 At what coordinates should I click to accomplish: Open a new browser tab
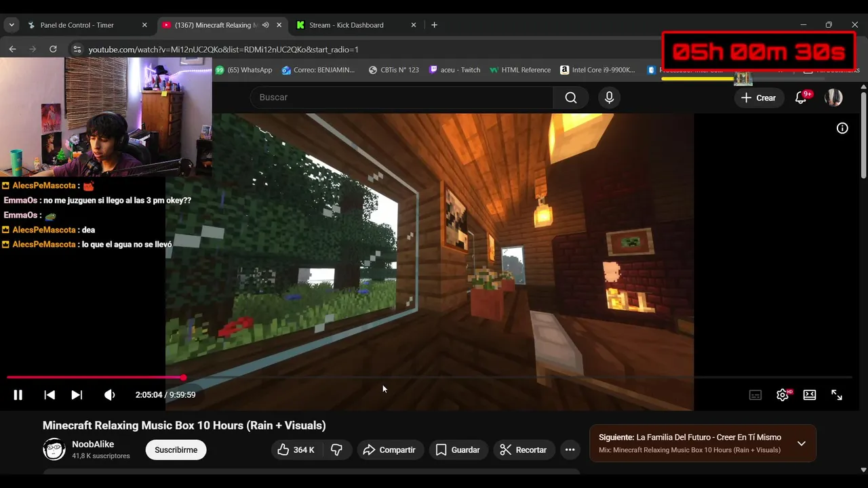click(434, 25)
